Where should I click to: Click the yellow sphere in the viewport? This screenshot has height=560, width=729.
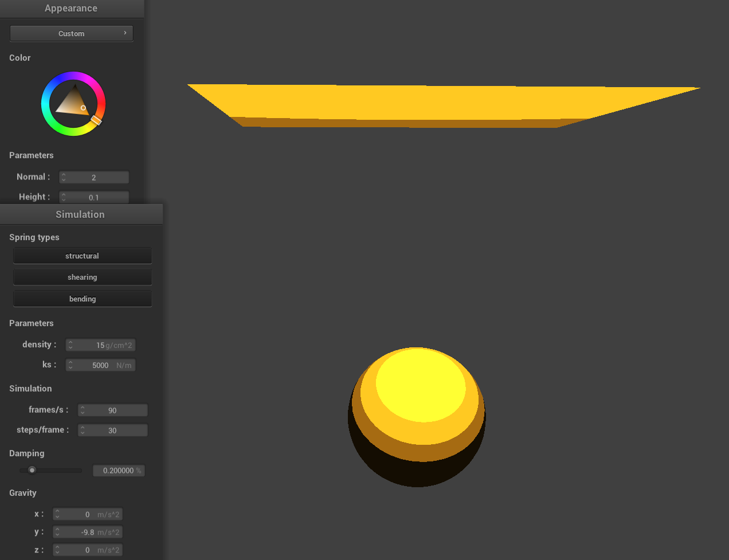417,417
